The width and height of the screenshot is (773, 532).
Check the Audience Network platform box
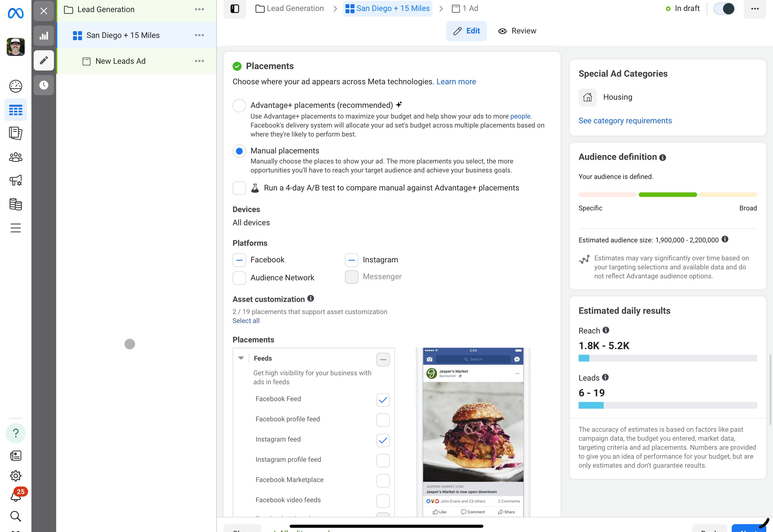[x=239, y=278]
